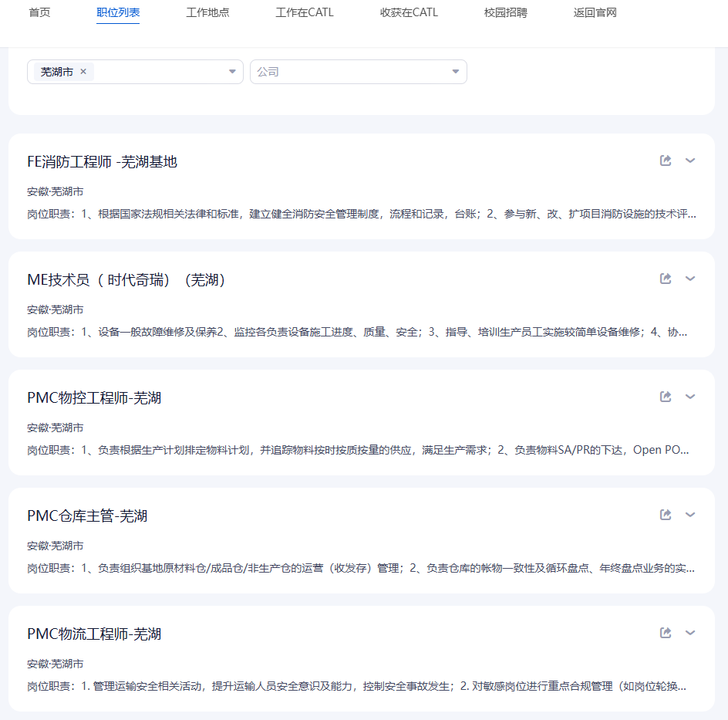Screen dimensions: 728x720
Task: Open the 校园招聘 tab
Action: coord(506,12)
